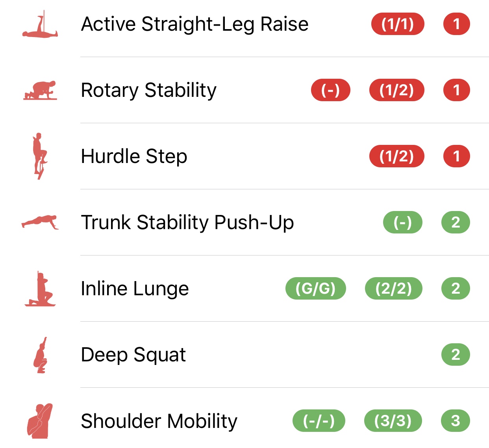Viewport: 489px width, 448px height.
Task: Tap the Shoulder Mobility (-/-) badge
Action: click(319, 421)
